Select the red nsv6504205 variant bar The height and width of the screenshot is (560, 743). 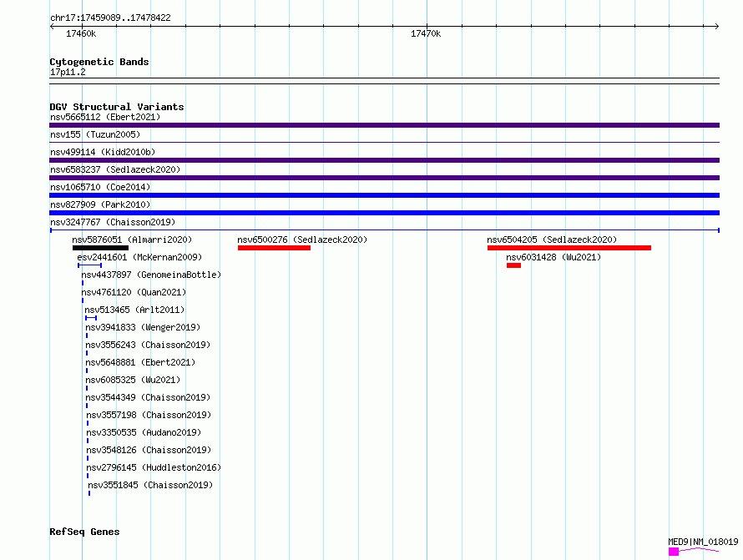pyautogui.click(x=569, y=248)
